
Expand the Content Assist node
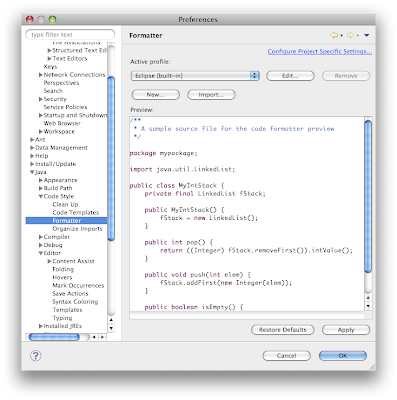49,261
